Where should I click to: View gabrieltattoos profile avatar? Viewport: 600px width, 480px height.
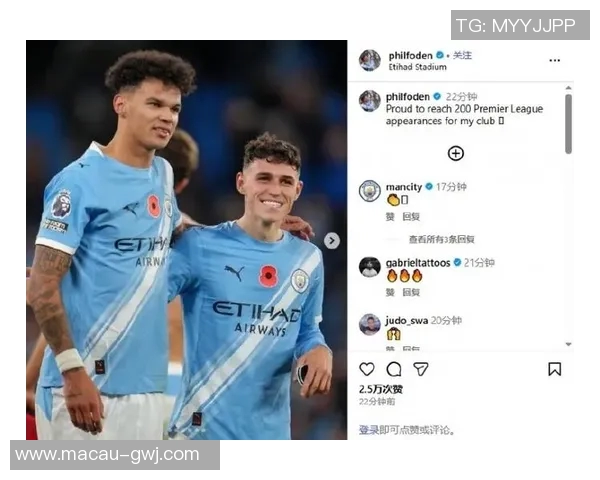coord(370,267)
